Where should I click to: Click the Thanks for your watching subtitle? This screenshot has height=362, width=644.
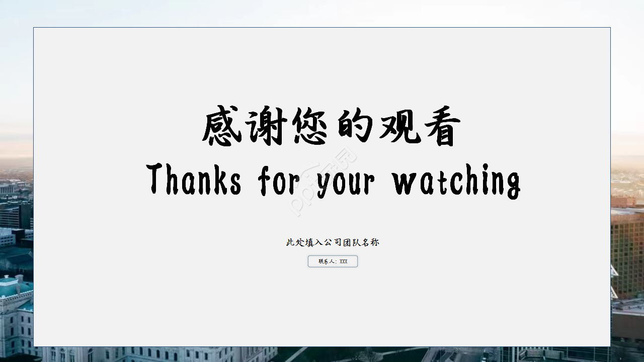pyautogui.click(x=332, y=181)
